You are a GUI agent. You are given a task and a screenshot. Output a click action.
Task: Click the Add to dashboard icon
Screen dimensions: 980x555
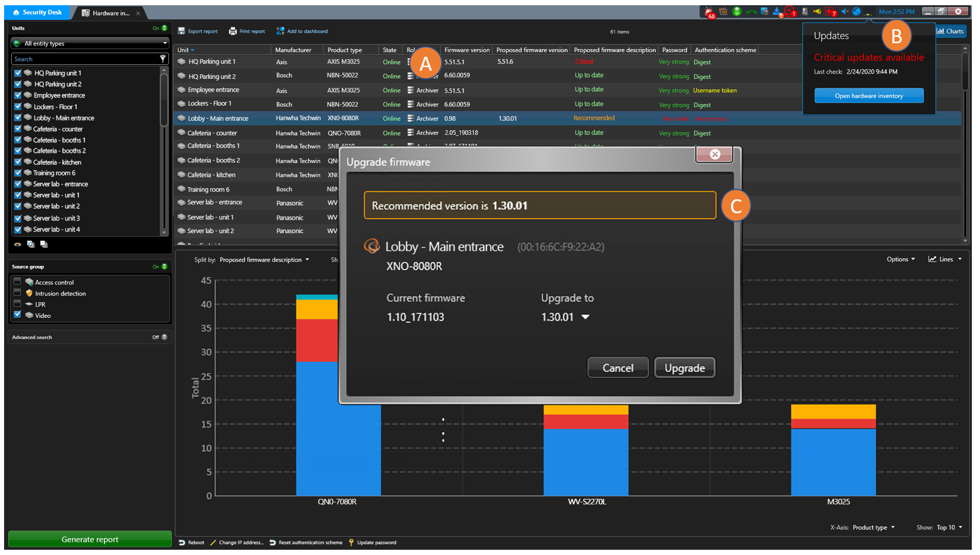point(281,31)
